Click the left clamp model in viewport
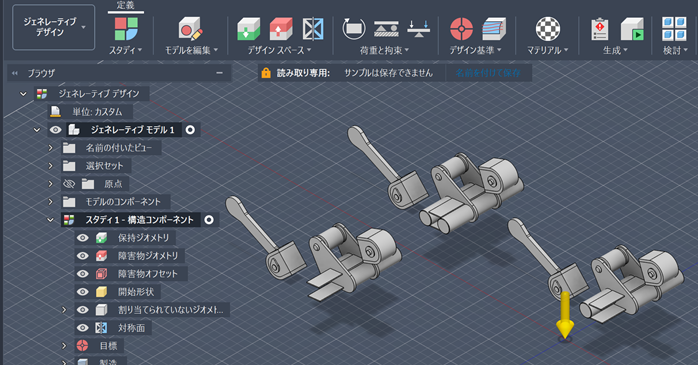 point(314,248)
